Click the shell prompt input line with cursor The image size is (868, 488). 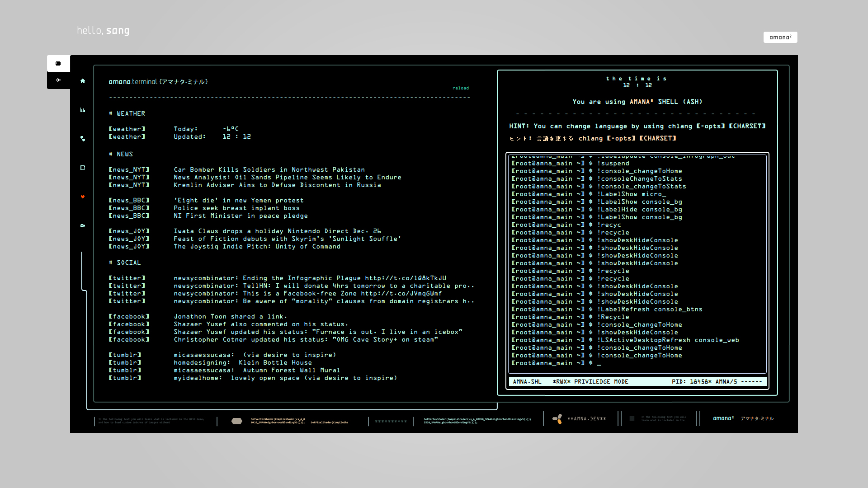coord(557,363)
